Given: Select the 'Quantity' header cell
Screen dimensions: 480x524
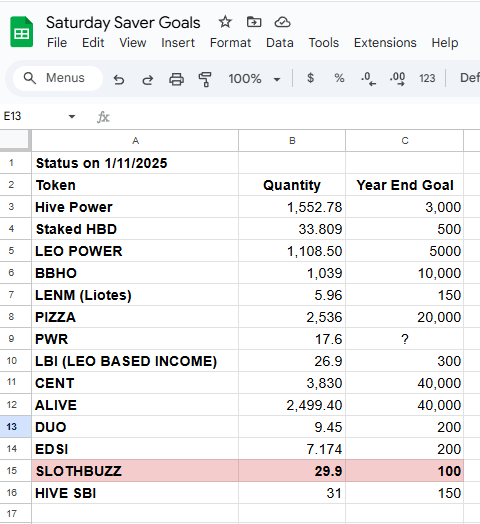Looking at the screenshot, I should (292, 185).
